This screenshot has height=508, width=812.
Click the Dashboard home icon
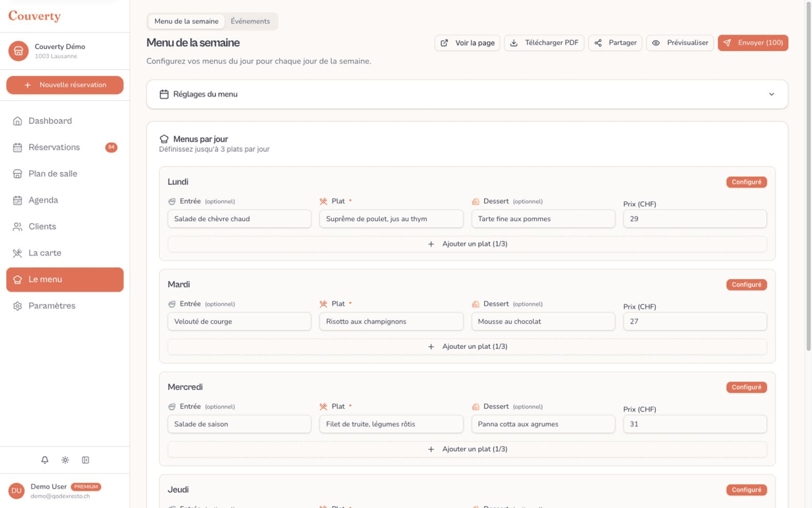(x=17, y=121)
